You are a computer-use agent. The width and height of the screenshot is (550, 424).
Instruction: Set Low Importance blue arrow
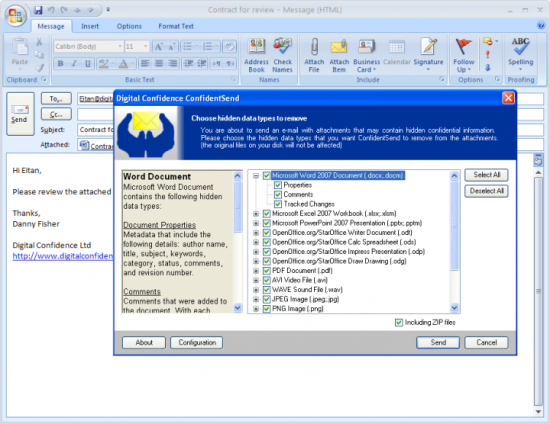[x=488, y=68]
